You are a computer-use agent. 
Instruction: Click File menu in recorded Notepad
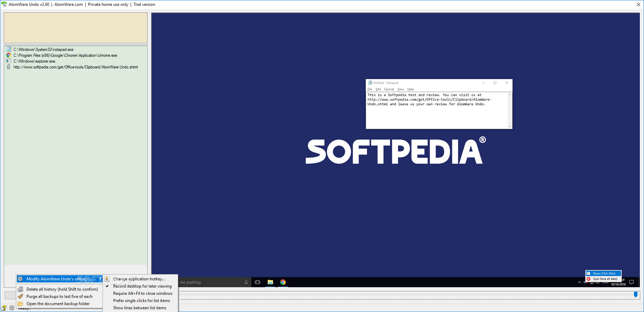pos(370,89)
